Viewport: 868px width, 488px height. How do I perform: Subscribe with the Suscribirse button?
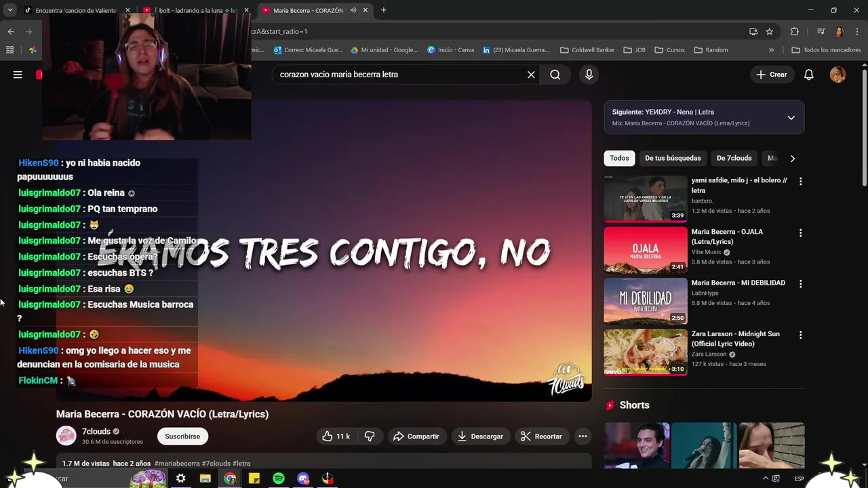182,436
